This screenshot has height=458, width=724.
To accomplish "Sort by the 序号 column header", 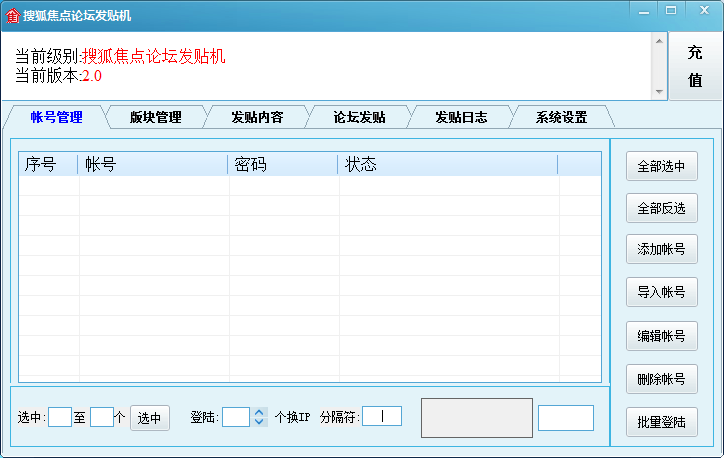I will click(48, 164).
